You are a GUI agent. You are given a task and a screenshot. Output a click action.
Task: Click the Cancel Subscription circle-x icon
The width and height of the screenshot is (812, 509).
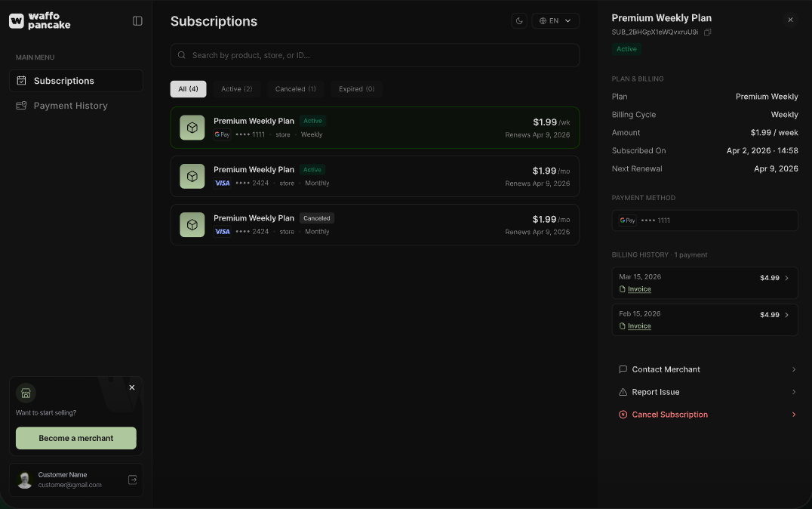623,415
